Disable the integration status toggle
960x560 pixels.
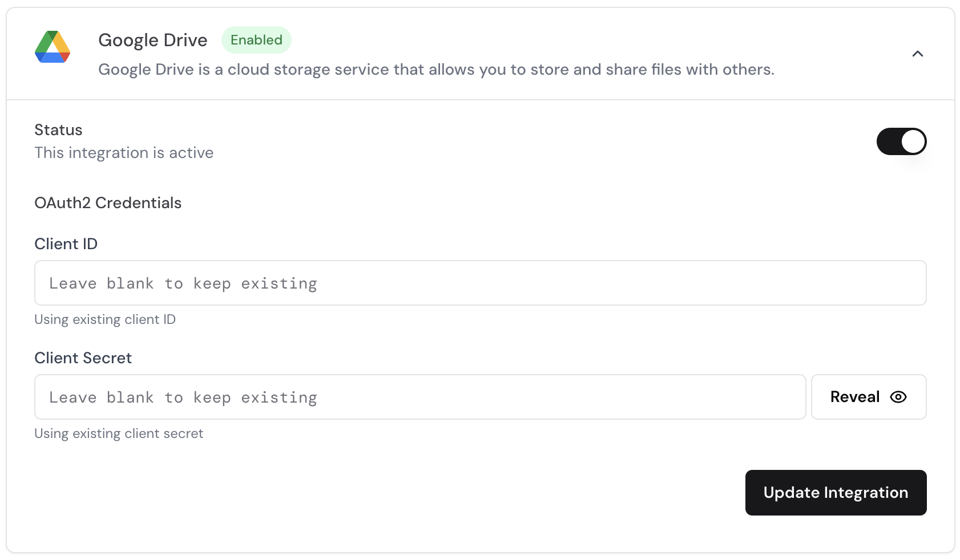click(x=901, y=141)
